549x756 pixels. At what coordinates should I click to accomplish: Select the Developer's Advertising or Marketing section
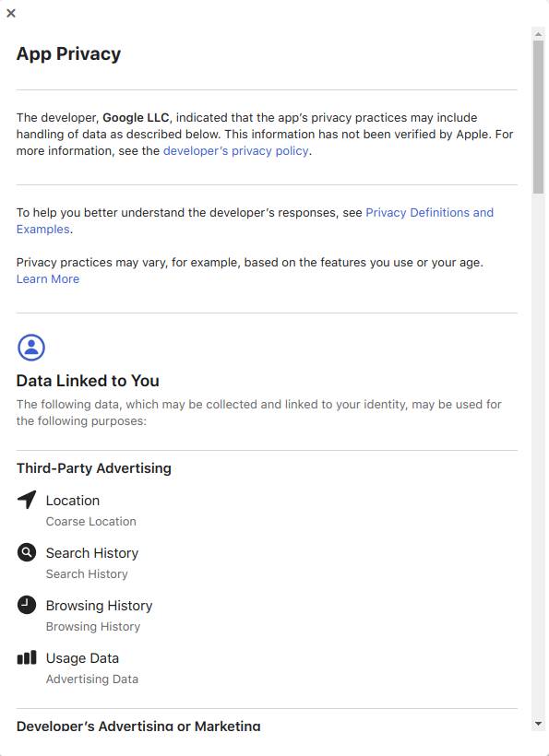point(138,726)
